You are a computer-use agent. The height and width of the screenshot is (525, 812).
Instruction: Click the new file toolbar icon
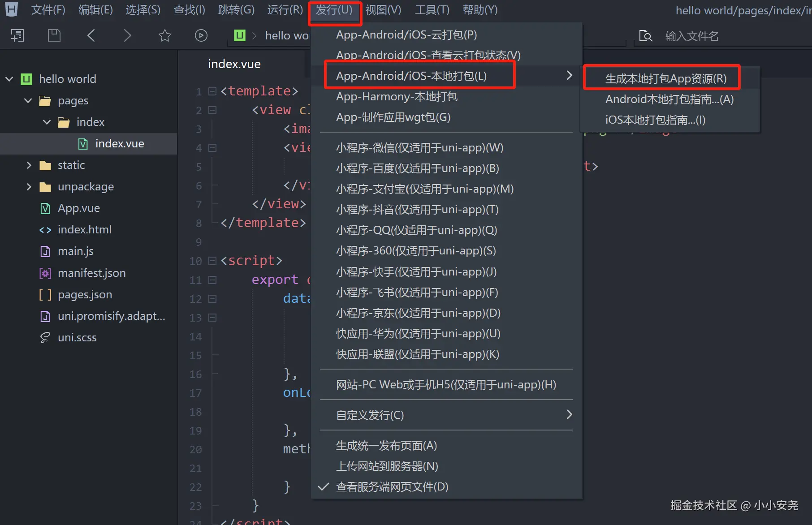point(17,35)
